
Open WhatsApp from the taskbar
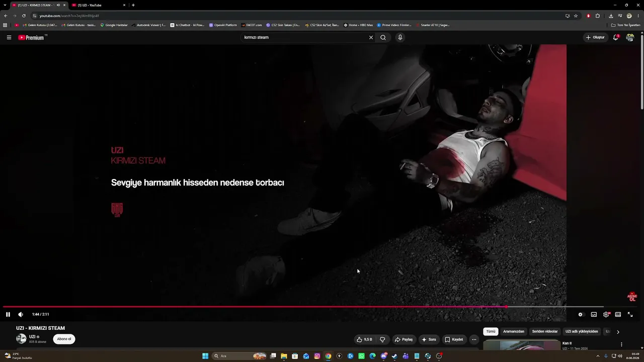361,356
